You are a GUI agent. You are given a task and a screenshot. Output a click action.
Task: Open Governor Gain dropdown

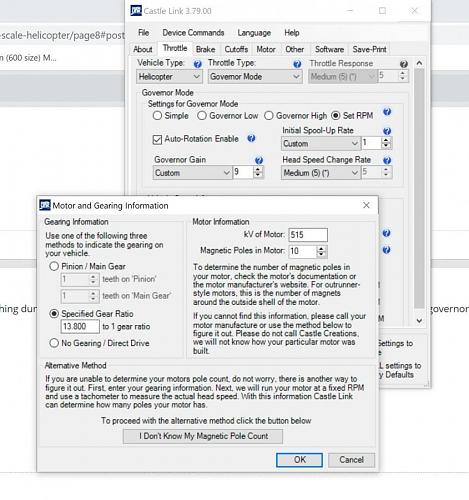pyautogui.click(x=192, y=173)
